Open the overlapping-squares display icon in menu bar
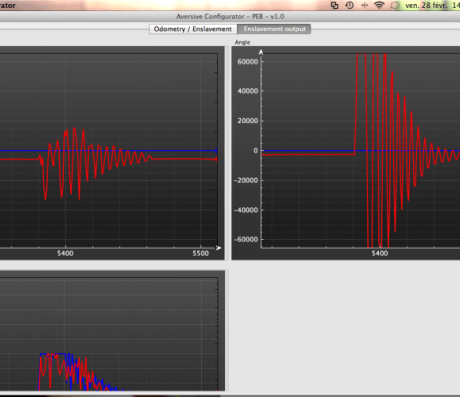This screenshot has width=460, height=397. [x=334, y=5]
